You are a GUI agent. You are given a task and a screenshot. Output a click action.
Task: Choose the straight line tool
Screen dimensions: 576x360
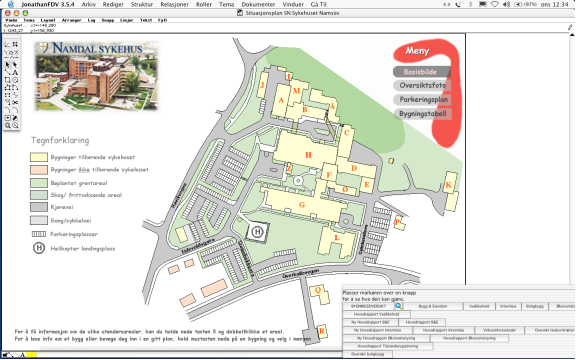[7, 72]
